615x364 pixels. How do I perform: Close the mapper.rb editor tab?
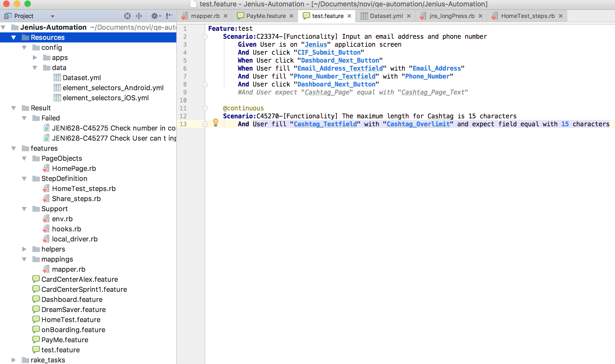[226, 16]
